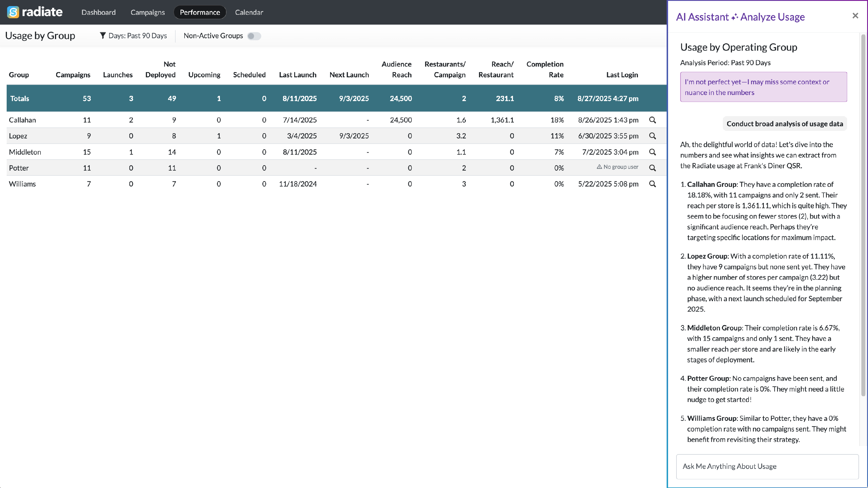This screenshot has height=488, width=868.
Task: Close the AI Assistant panel
Action: pos(855,16)
